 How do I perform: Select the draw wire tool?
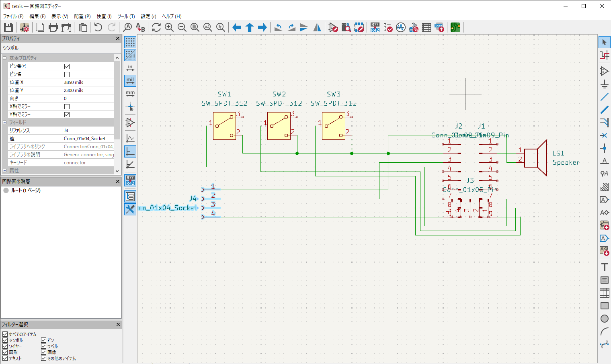coord(604,97)
